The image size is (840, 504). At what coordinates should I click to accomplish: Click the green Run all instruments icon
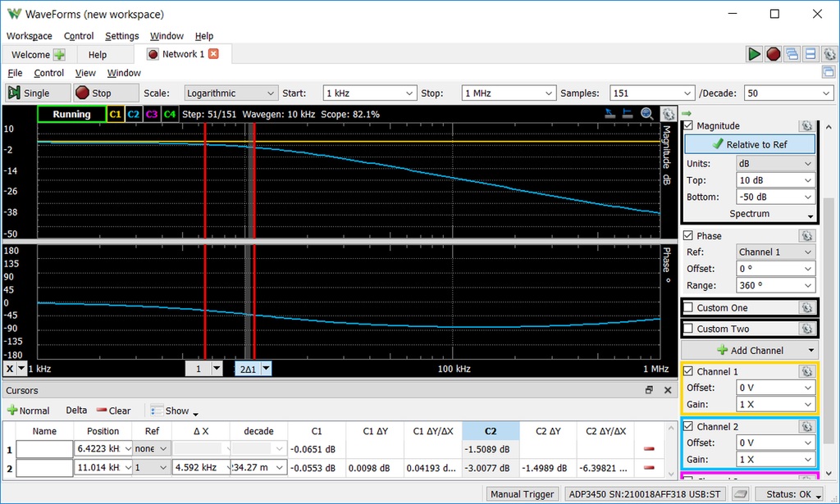pos(754,54)
